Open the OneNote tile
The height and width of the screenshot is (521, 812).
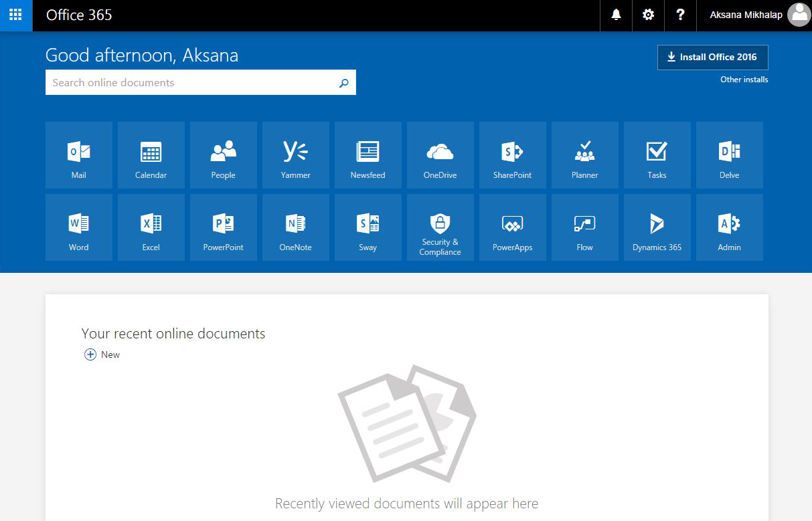point(296,227)
